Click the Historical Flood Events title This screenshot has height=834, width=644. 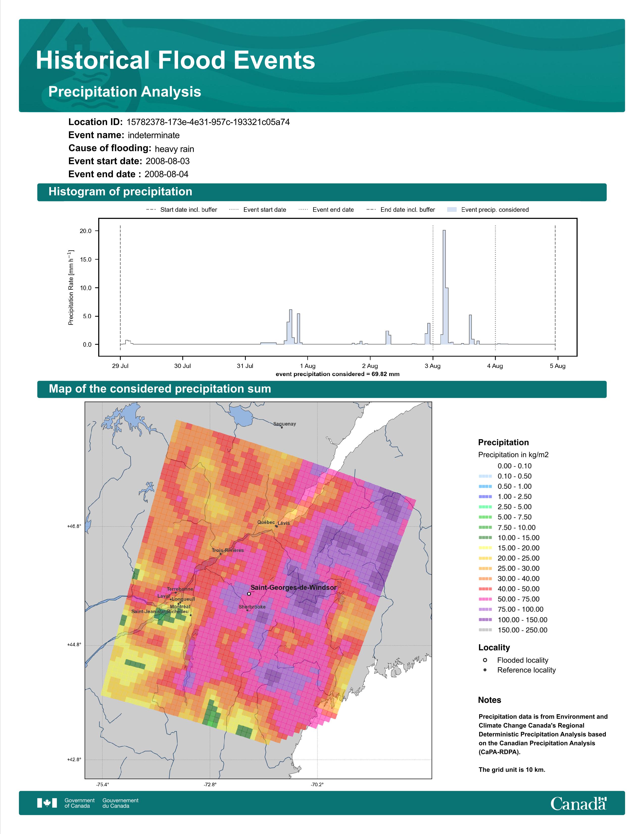[x=175, y=60]
